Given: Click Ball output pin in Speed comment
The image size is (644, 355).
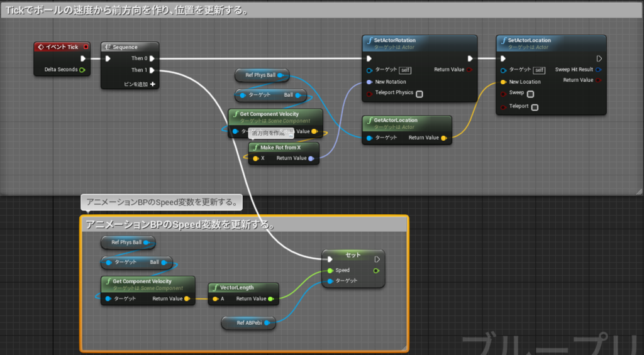Looking at the screenshot, I should point(164,262).
